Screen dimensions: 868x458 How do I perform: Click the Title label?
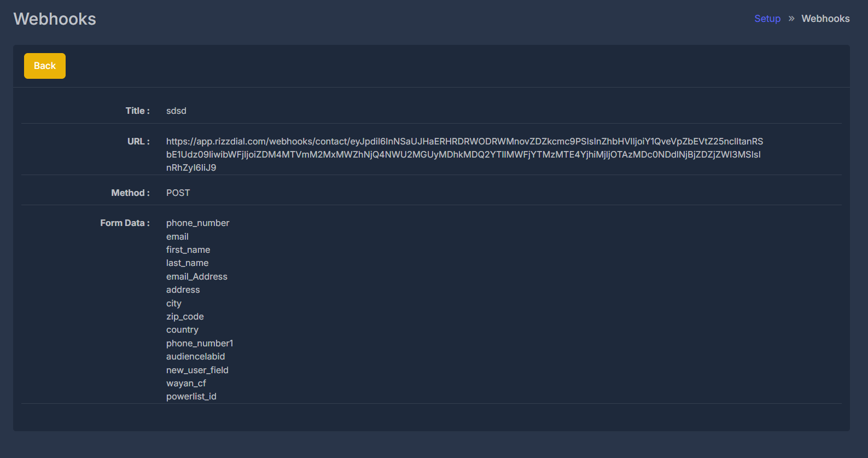pyautogui.click(x=138, y=111)
